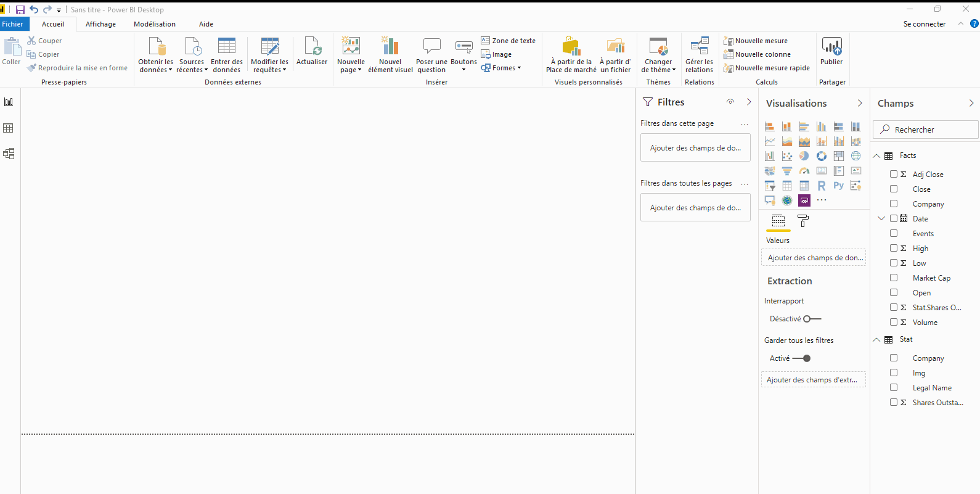Screen dimensions: 980x494
Task: Insert a Zone de texte
Action: pyautogui.click(x=508, y=41)
